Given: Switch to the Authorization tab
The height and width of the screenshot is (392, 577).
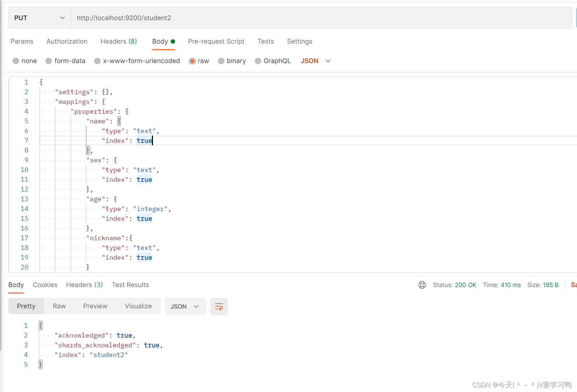Looking at the screenshot, I should click(x=67, y=41).
